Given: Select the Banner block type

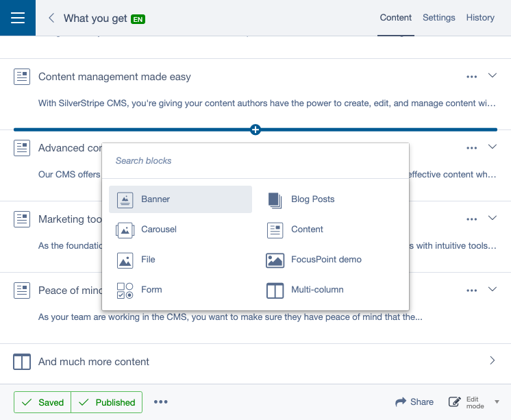Looking at the screenshot, I should pyautogui.click(x=180, y=199).
